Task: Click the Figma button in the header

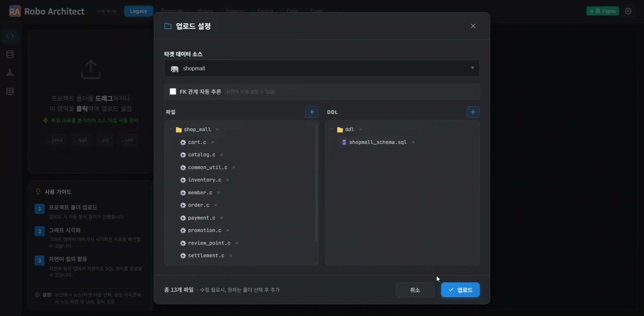Action: click(603, 11)
